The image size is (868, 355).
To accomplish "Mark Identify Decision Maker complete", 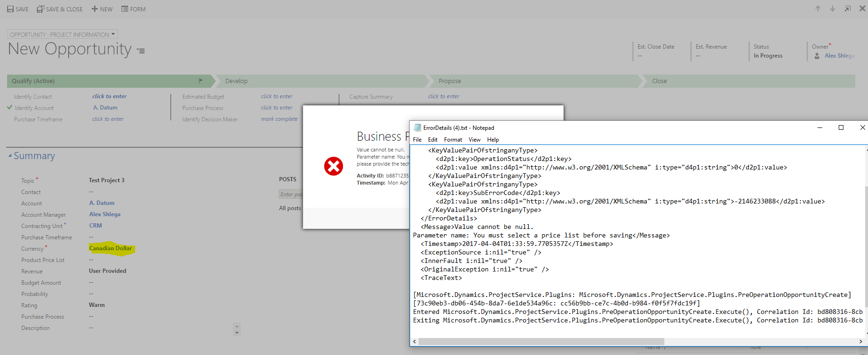I will (279, 119).
